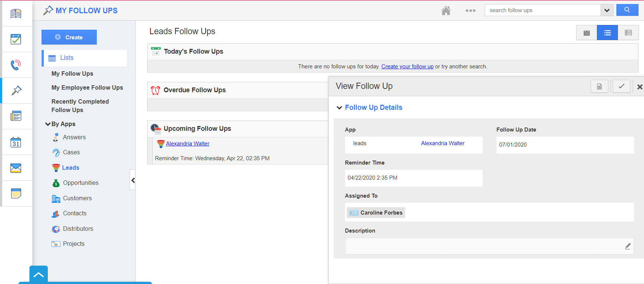Open the phone calls sidebar icon
The image size is (644, 284).
coord(16,65)
